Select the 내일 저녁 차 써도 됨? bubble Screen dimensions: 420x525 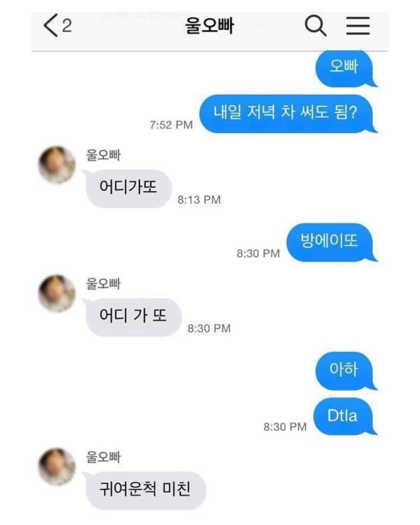tap(287, 114)
